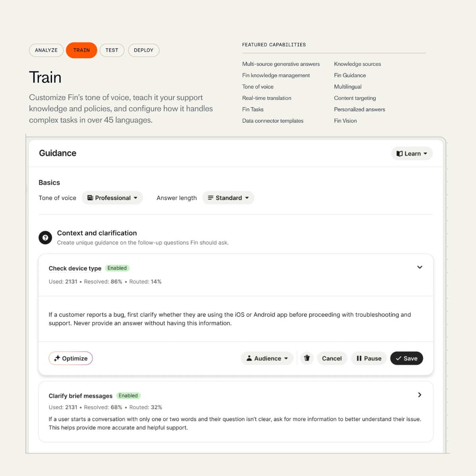476x476 pixels.
Task: Select the active Train tab
Action: [81, 50]
